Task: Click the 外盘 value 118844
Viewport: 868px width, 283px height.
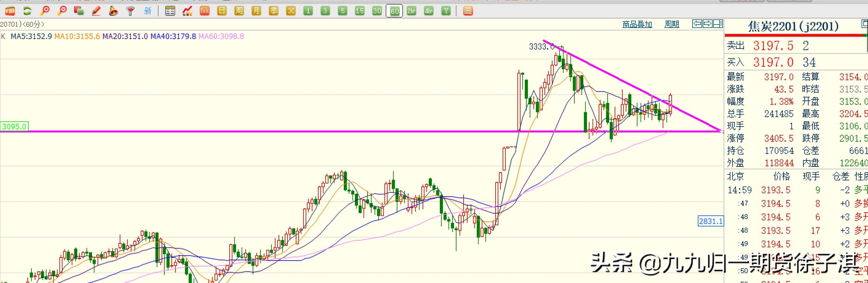Action: point(779,163)
